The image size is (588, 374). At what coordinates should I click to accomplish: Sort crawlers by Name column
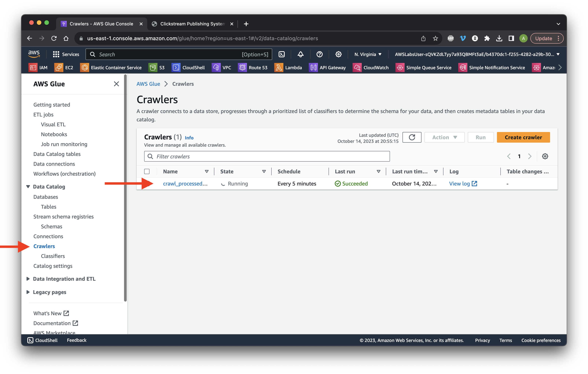(207, 171)
